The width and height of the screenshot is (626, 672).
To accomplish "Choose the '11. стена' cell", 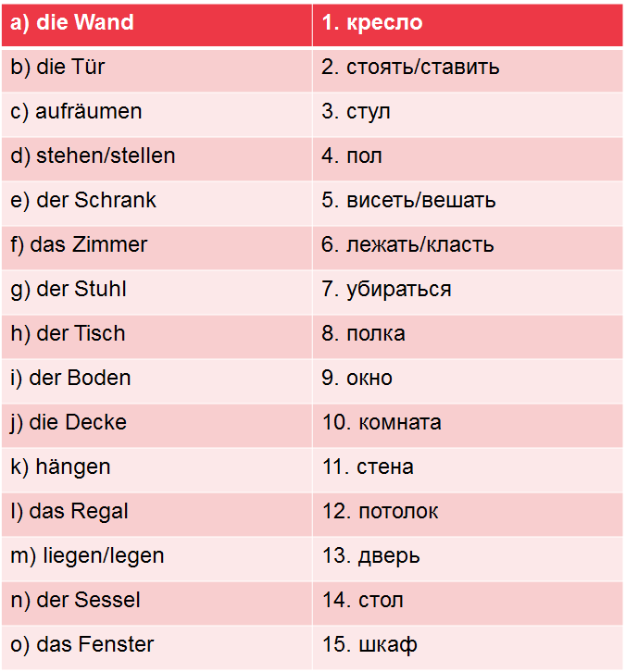I will click(x=468, y=467).
